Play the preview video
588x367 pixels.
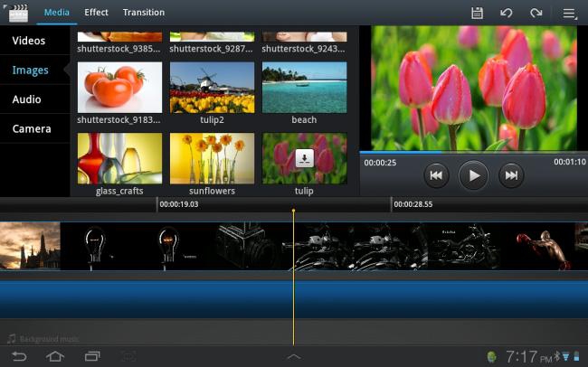pos(473,175)
